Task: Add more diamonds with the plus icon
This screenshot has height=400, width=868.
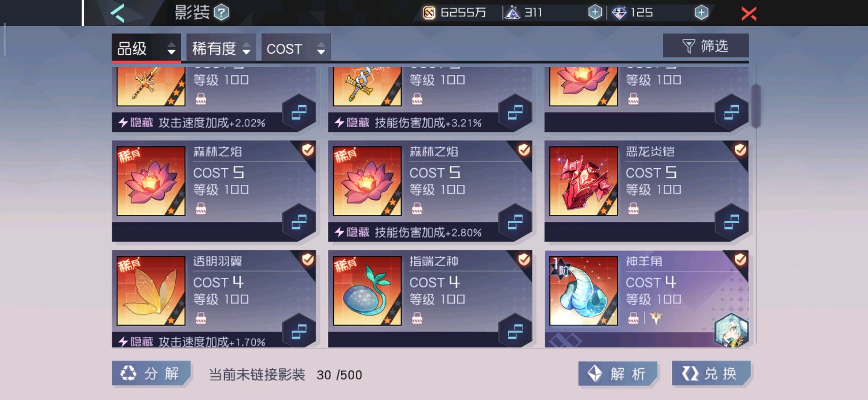Action: click(701, 12)
